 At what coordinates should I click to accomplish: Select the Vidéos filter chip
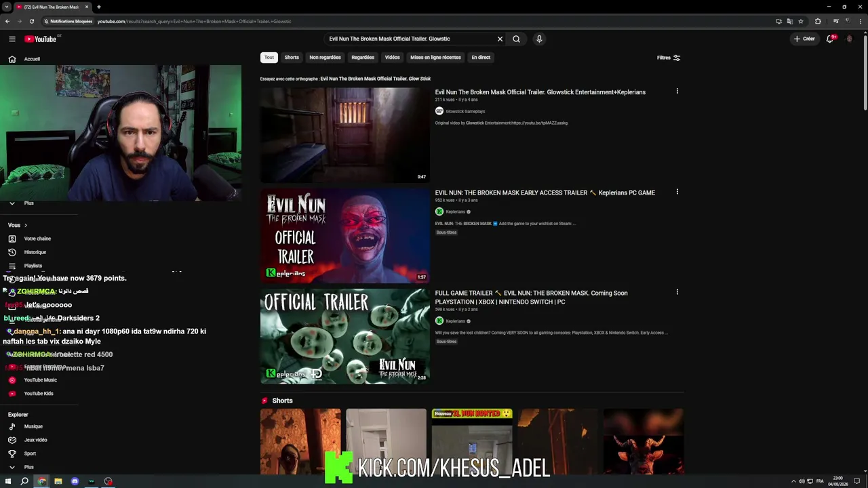(393, 58)
